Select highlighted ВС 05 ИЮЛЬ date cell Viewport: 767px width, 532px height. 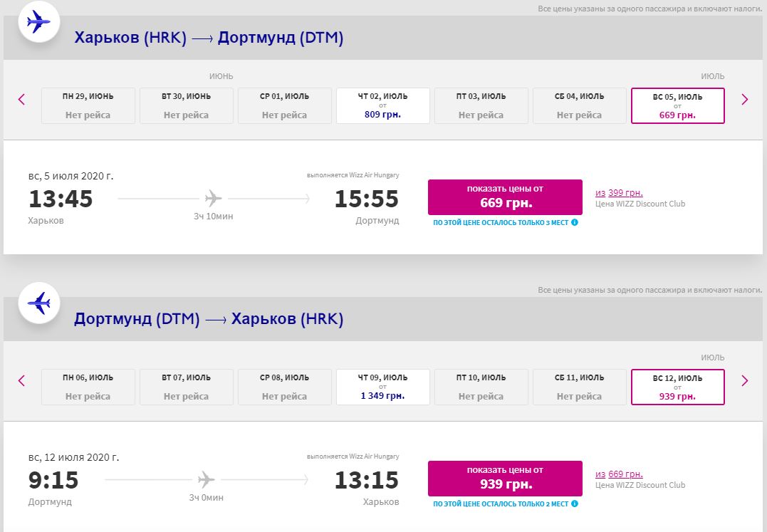(677, 105)
